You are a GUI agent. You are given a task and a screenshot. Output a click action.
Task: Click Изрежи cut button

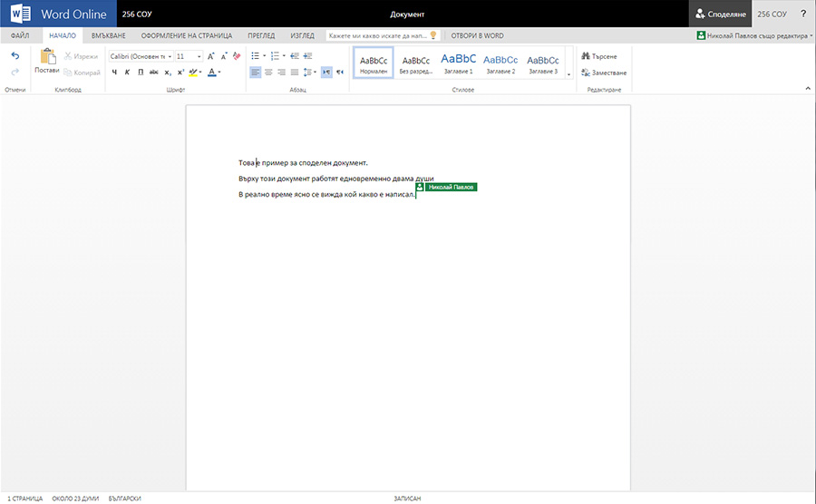[x=81, y=56]
